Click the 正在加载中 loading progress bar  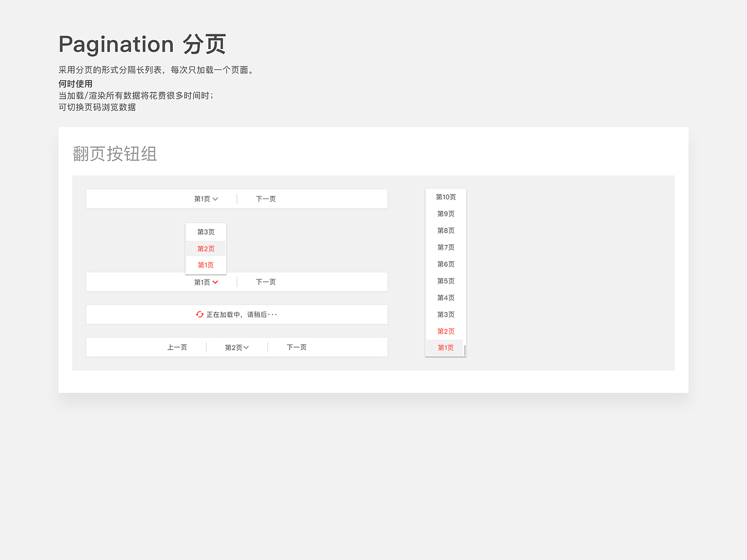pyautogui.click(x=236, y=314)
